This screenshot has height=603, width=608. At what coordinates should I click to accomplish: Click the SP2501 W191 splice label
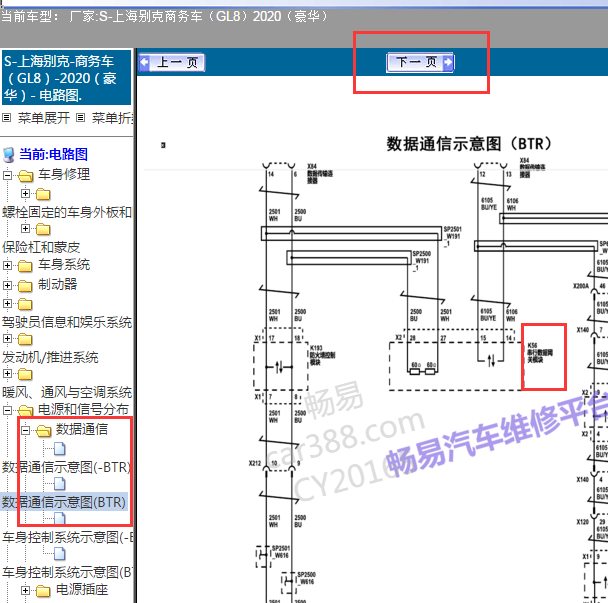[453, 237]
